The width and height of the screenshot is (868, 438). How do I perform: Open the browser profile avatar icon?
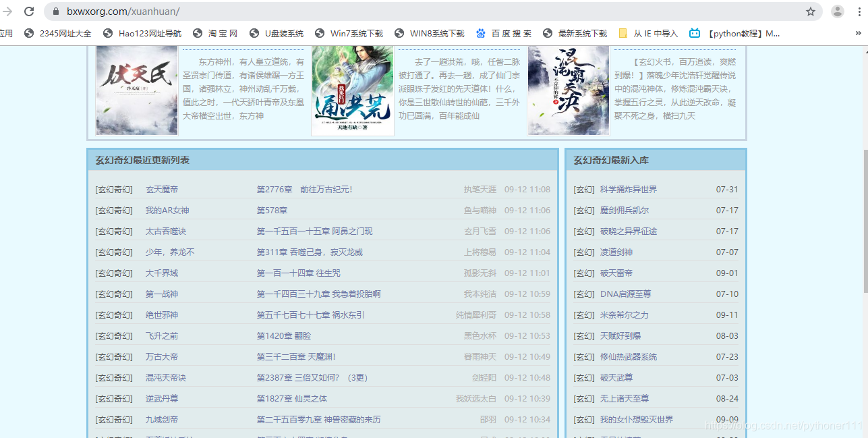pos(838,11)
